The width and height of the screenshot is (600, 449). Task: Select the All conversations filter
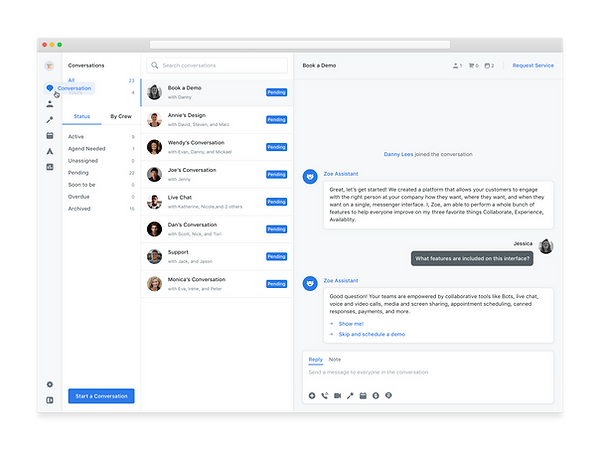[x=101, y=80]
